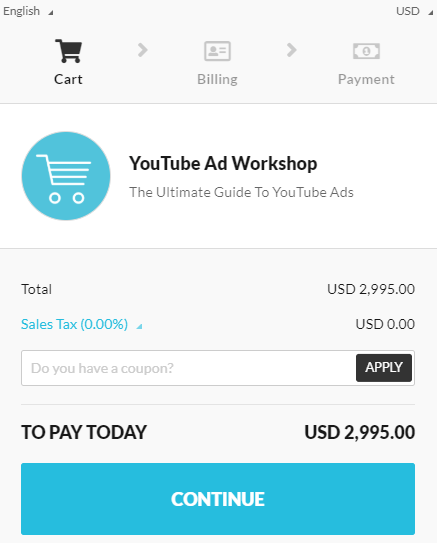This screenshot has width=437, height=543.
Task: Expand the Sales Tax (0.00%) details
Action: point(74,324)
